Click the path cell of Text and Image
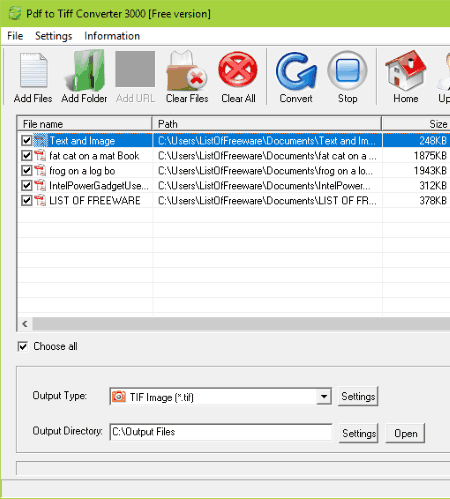 point(267,140)
